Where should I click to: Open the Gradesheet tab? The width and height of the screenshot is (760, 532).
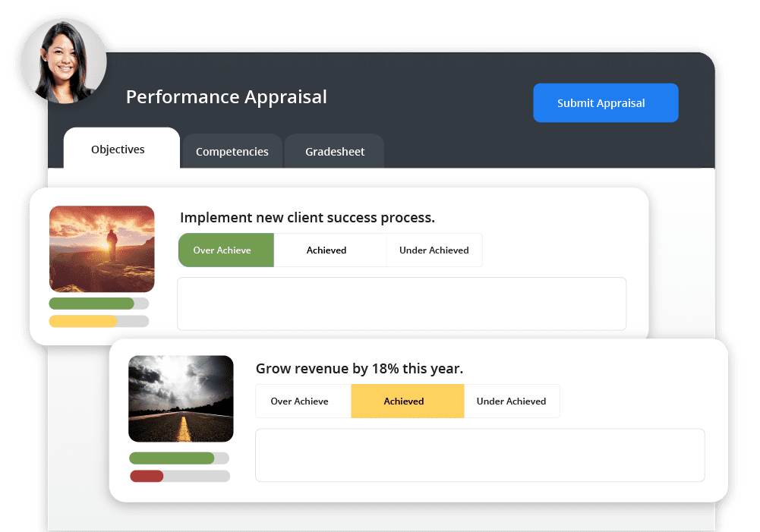[334, 151]
